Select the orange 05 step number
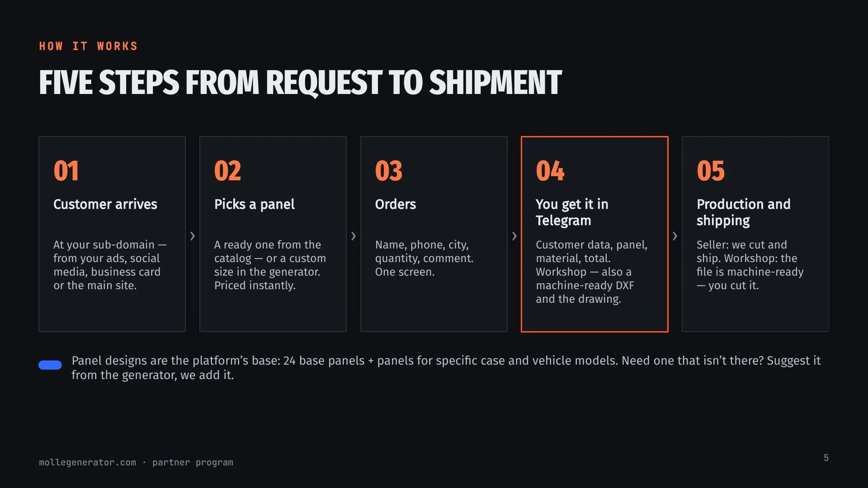 point(711,171)
